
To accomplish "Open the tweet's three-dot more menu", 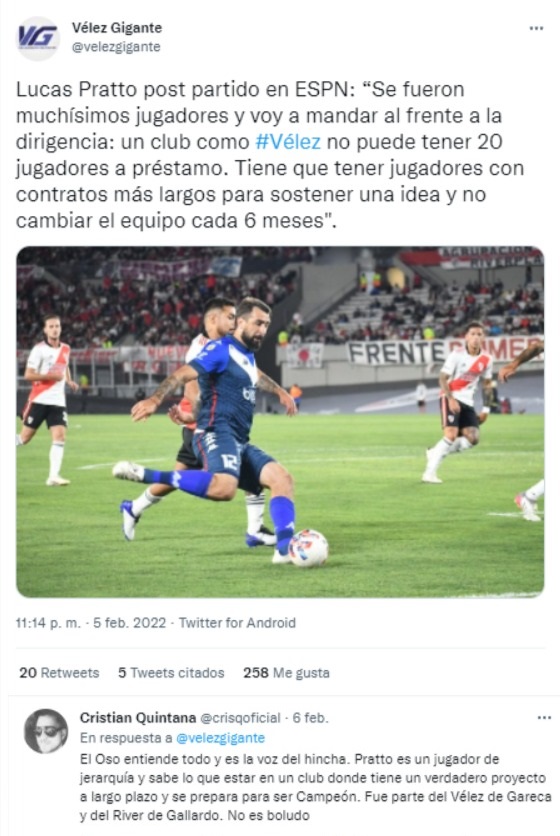I will [x=536, y=29].
